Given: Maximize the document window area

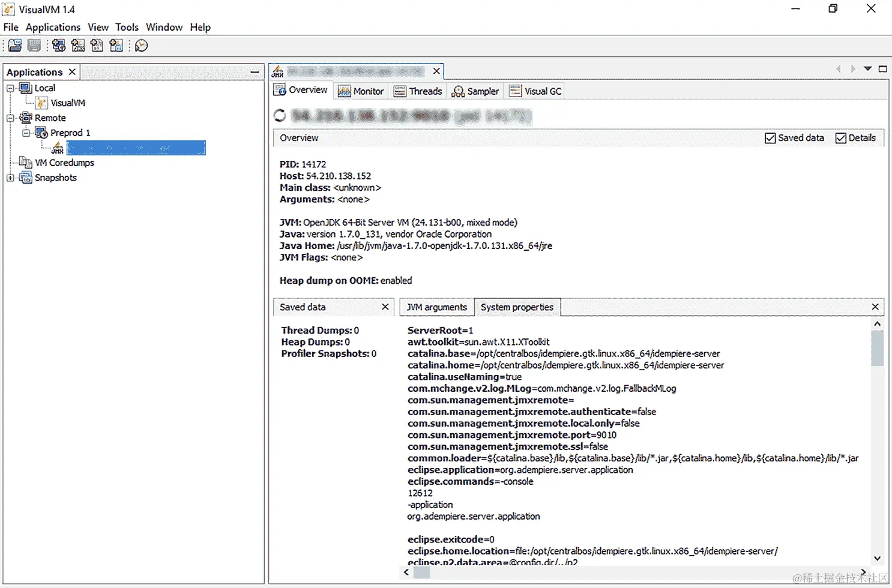Looking at the screenshot, I should 882,69.
